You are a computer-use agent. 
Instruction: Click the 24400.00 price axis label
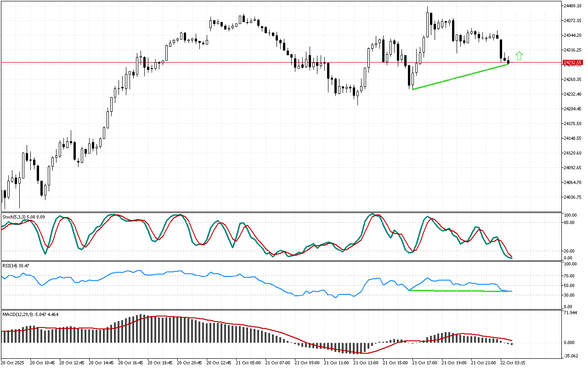tap(572, 6)
